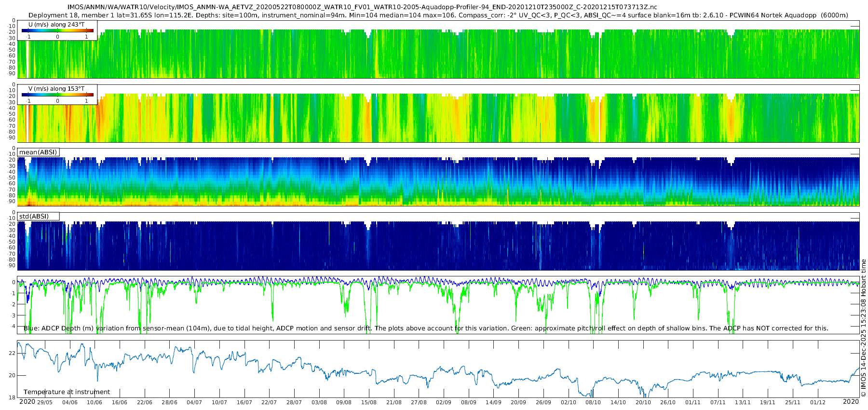Select the 01/12 date tick label

[817, 402]
